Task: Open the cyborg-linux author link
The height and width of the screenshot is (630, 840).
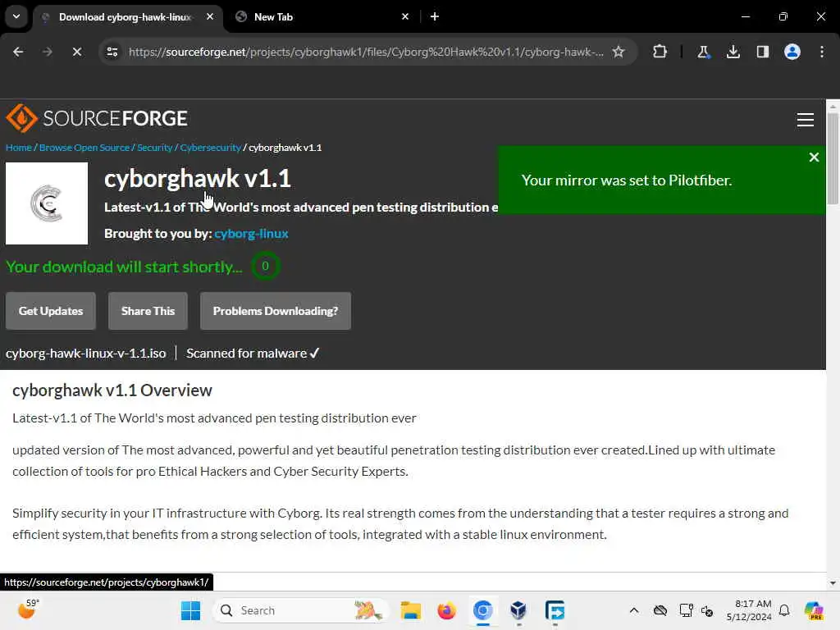Action: [251, 234]
